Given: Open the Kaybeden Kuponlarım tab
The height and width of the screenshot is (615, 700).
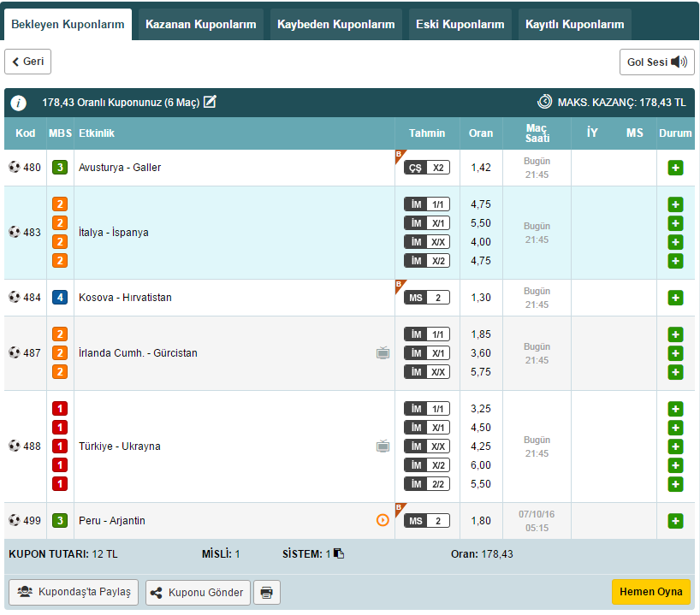Looking at the screenshot, I should point(336,25).
